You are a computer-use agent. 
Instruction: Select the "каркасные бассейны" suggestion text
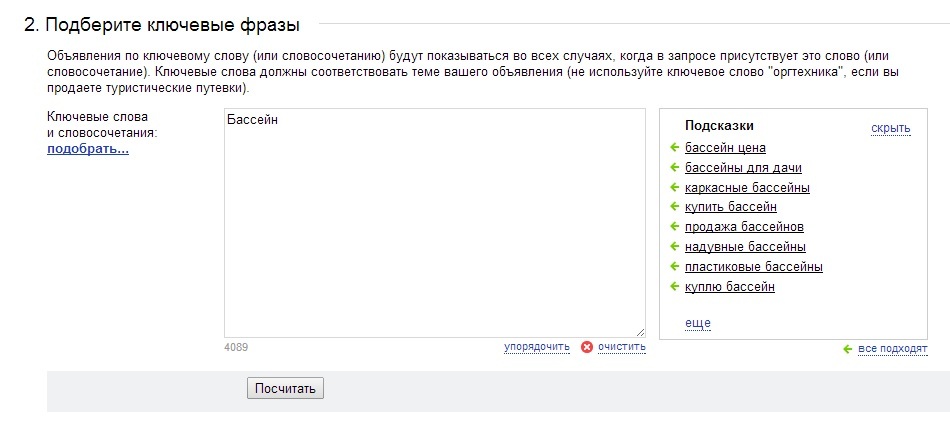[747, 188]
